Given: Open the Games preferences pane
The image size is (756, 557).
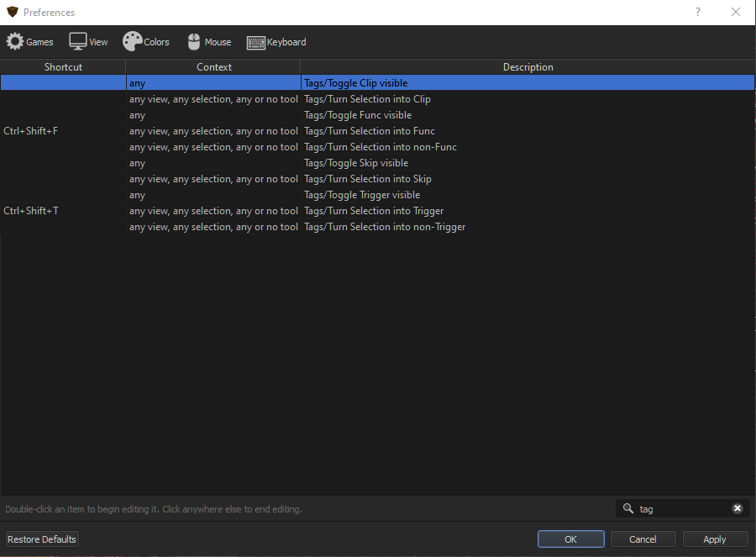Looking at the screenshot, I should (x=29, y=42).
